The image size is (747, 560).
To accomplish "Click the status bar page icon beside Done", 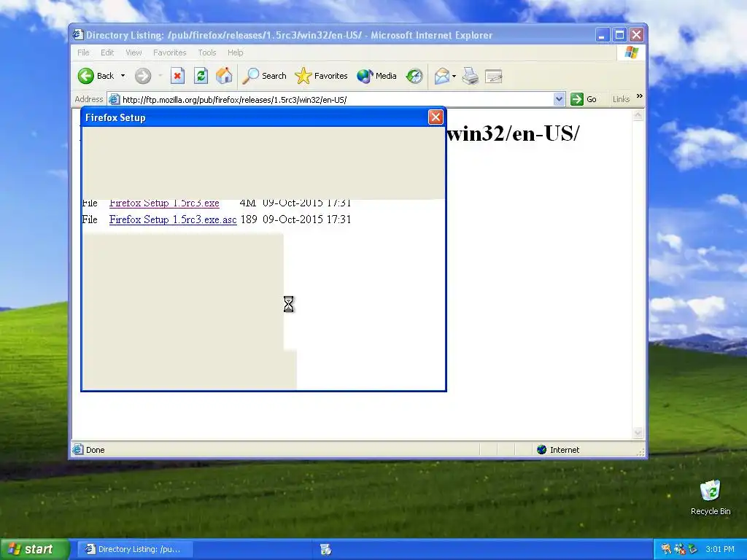I will pos(77,449).
